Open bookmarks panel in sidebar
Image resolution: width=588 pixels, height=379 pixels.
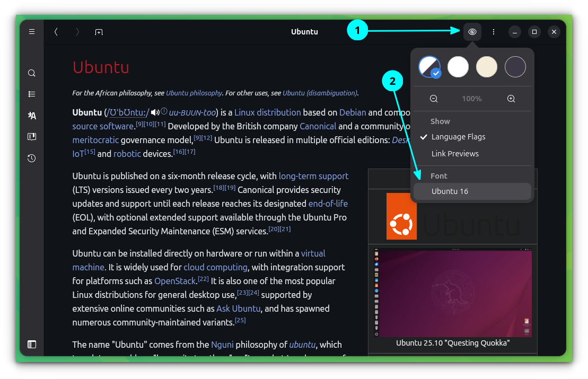32,136
